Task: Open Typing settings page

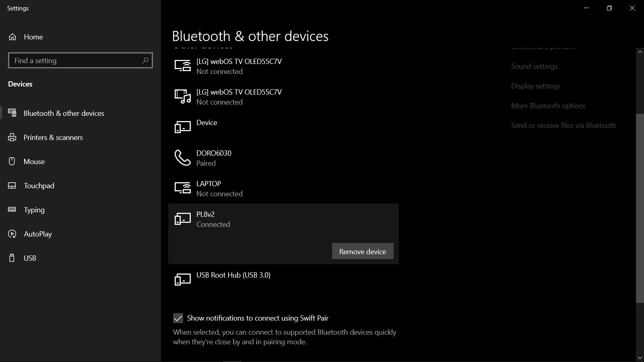Action: pyautogui.click(x=34, y=210)
